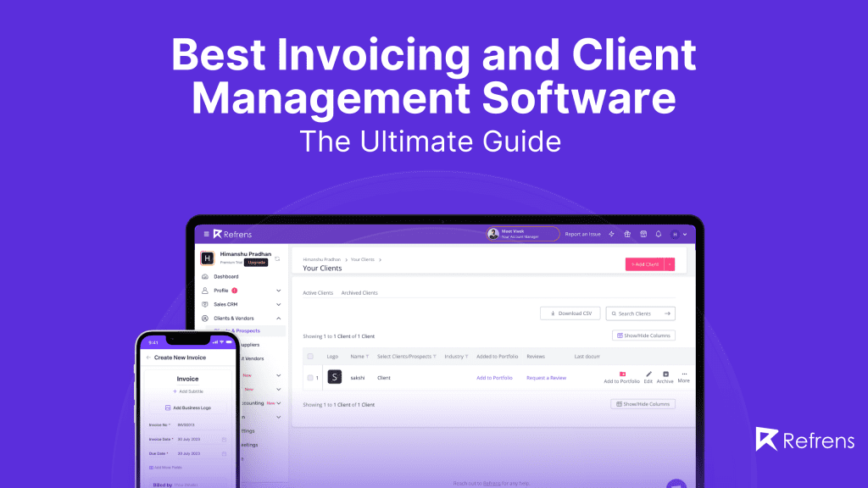Collapse the Clients & Vendors sidebar section
This screenshot has width=868, height=488.
pos(280,319)
